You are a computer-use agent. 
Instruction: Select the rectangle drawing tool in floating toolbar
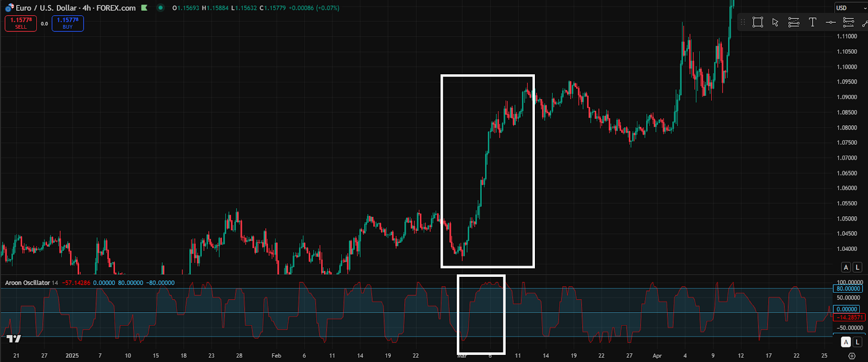tap(758, 22)
